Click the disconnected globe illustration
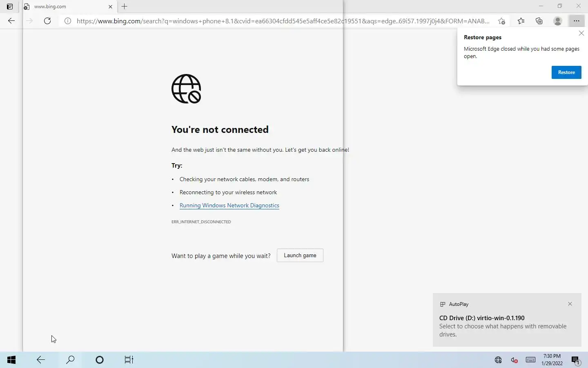 pos(186,89)
